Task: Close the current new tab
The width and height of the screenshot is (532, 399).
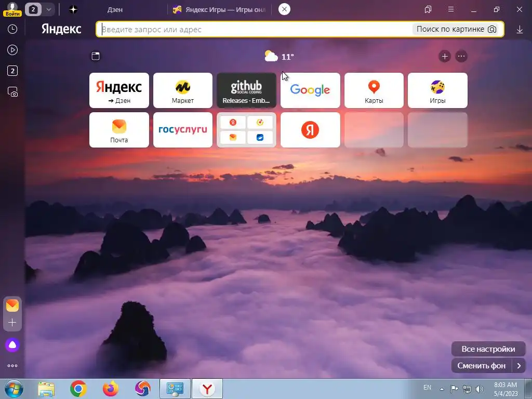Action: coord(284,9)
